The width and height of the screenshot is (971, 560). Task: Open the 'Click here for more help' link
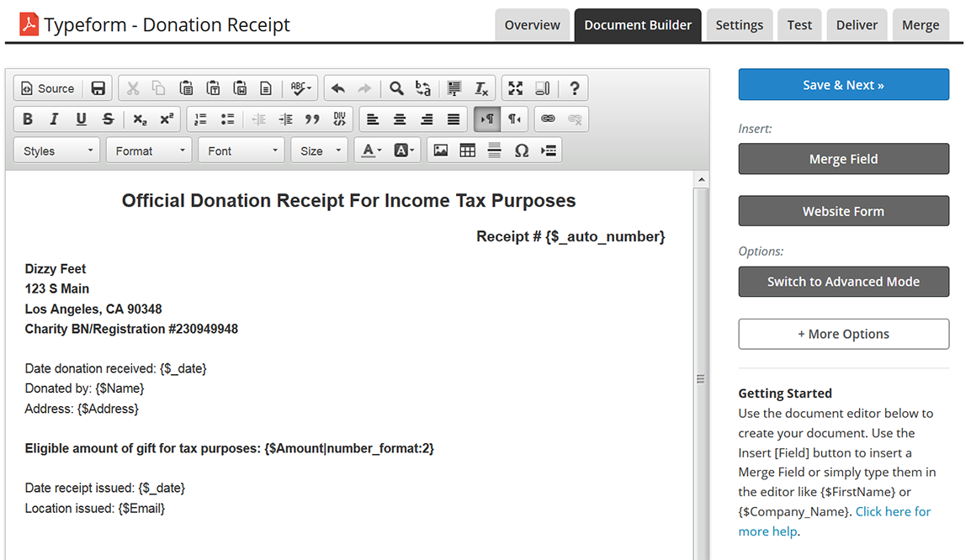(x=893, y=511)
